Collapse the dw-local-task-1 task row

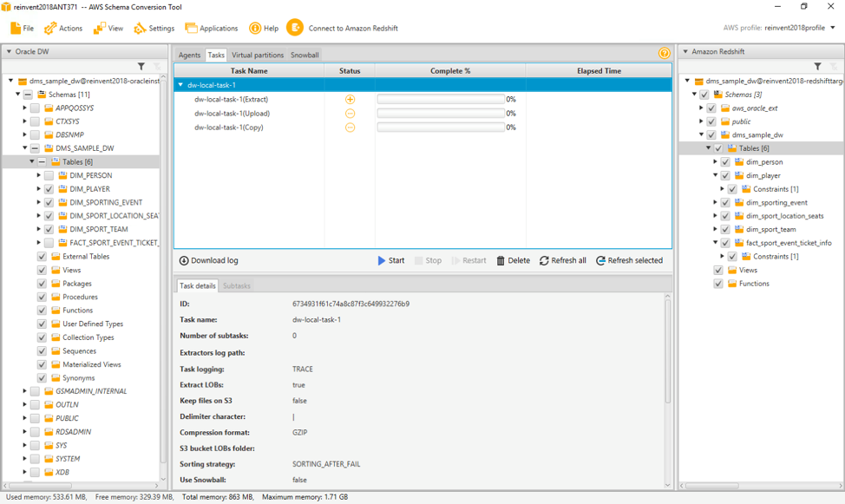pyautogui.click(x=181, y=85)
